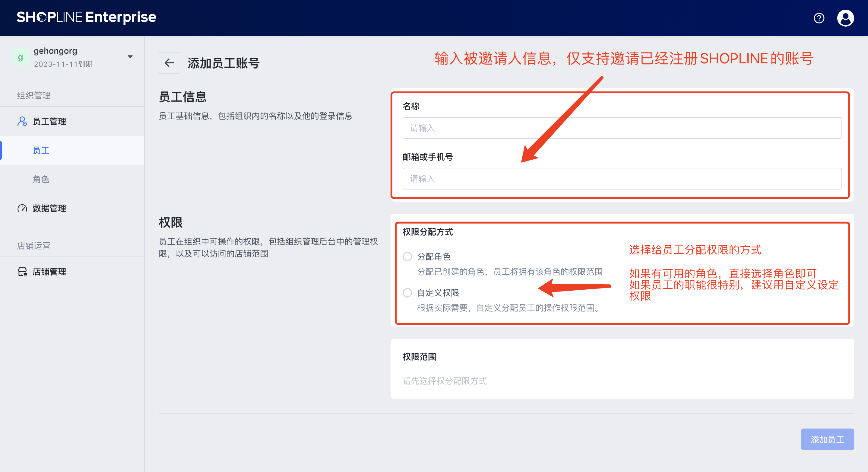
Task: Click the SHOPLINE Enterprise logo
Action: coord(86,17)
